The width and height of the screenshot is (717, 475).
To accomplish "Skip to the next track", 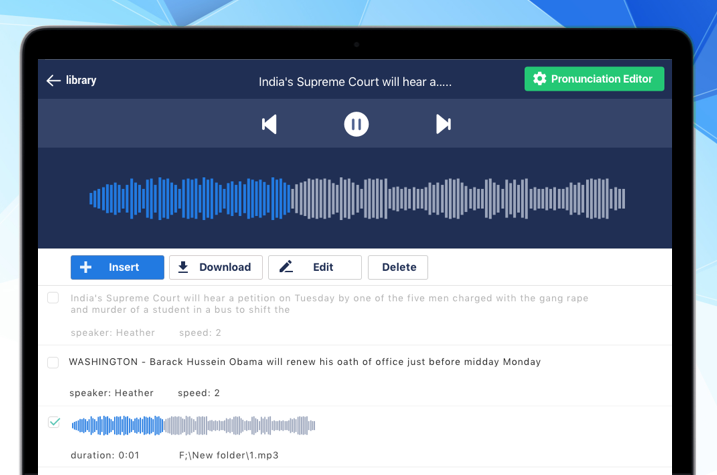I will tap(443, 124).
